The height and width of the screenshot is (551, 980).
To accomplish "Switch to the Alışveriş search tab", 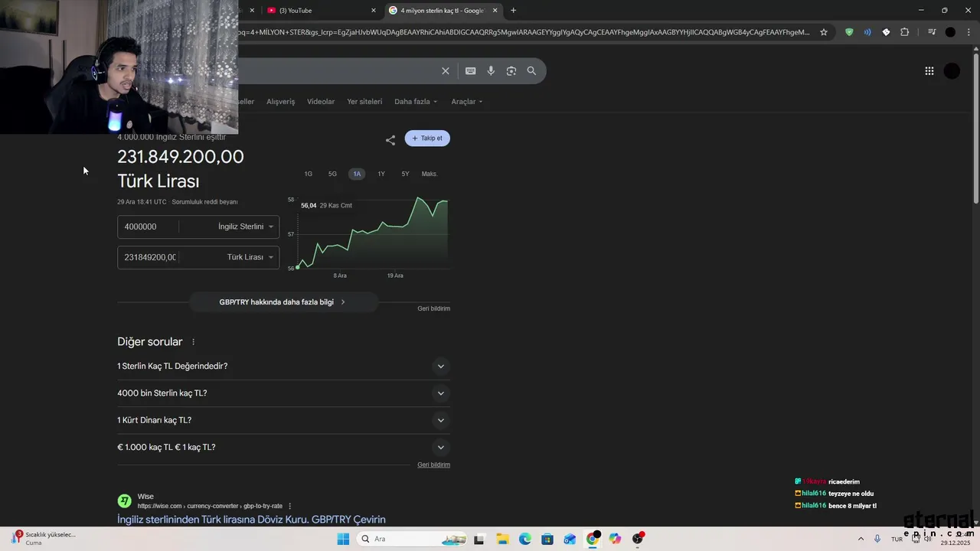I will pos(280,102).
